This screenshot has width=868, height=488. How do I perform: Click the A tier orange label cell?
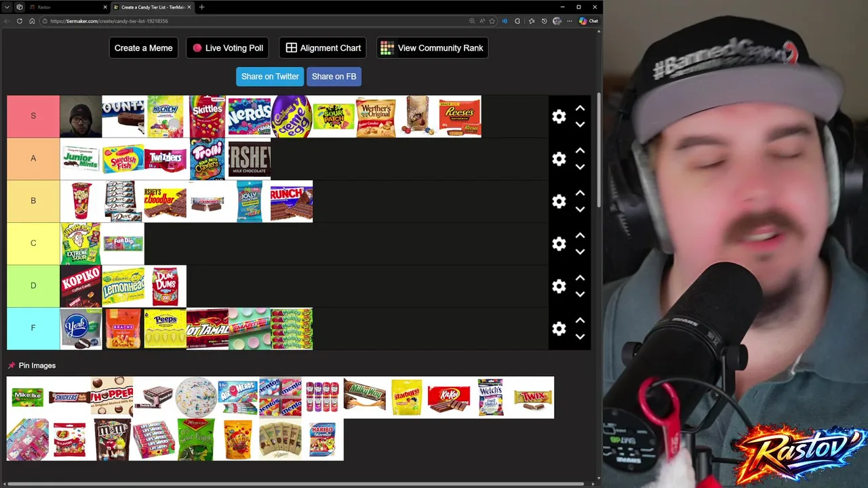(33, 158)
